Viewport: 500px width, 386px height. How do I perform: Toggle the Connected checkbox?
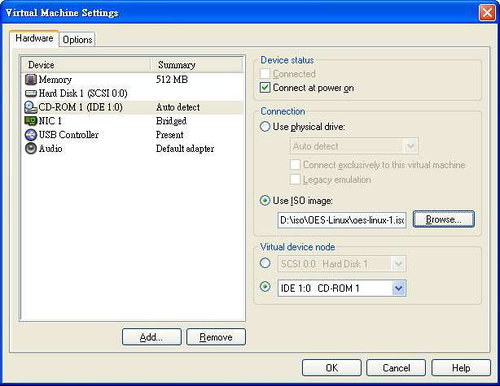coord(265,74)
